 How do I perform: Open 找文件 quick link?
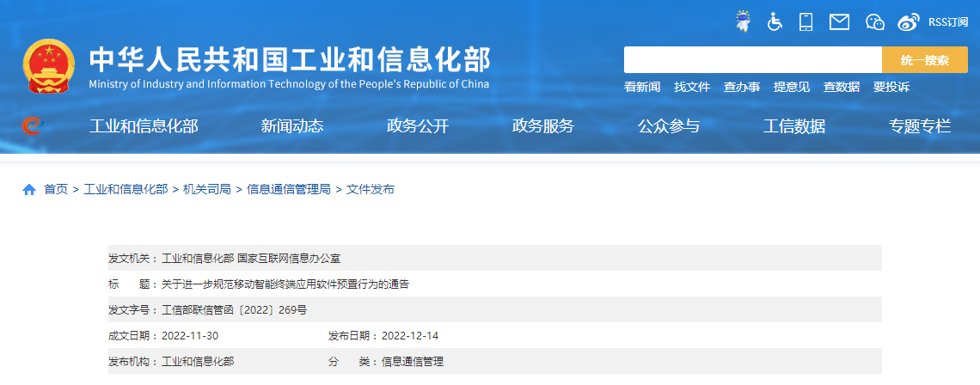click(692, 87)
